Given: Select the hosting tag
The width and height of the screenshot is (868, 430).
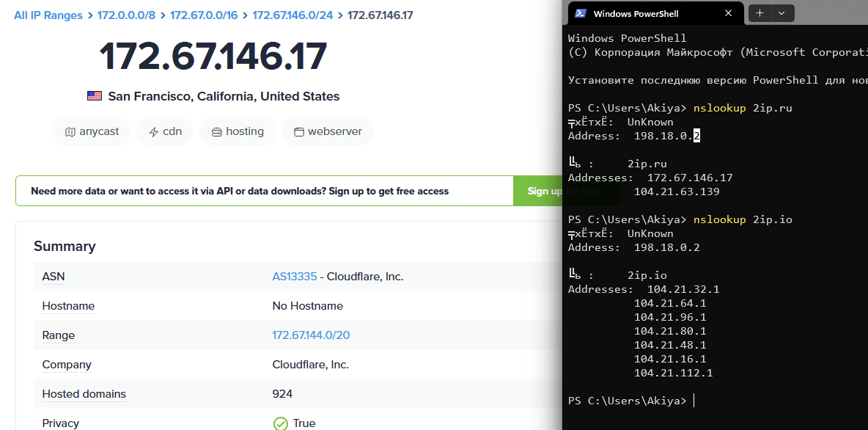Looking at the screenshot, I should pyautogui.click(x=238, y=131).
